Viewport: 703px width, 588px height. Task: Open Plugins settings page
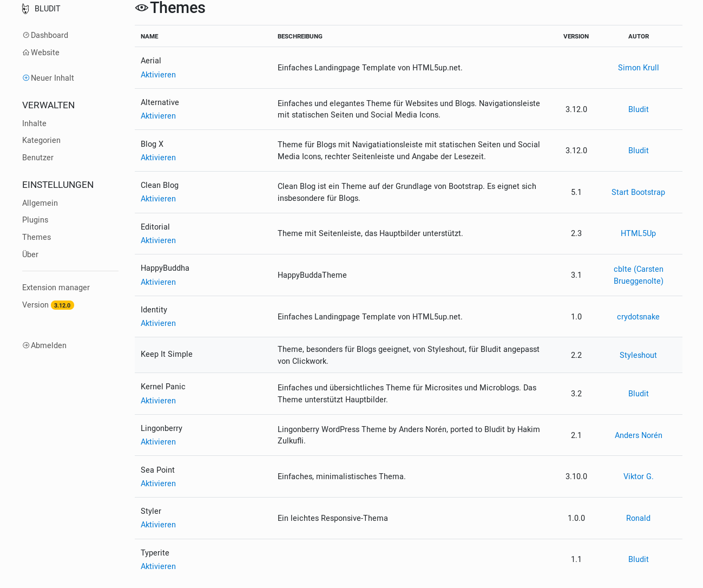tap(35, 220)
